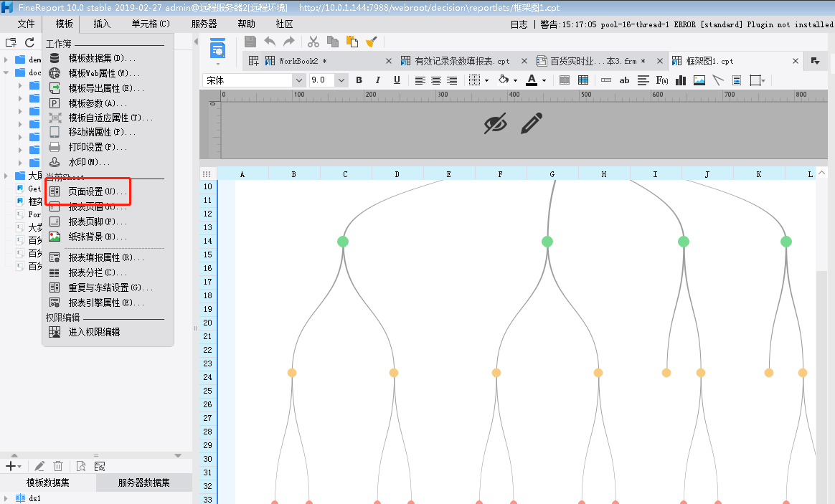The image size is (835, 504).
Task: Open the 日志 log link
Action: point(519,24)
